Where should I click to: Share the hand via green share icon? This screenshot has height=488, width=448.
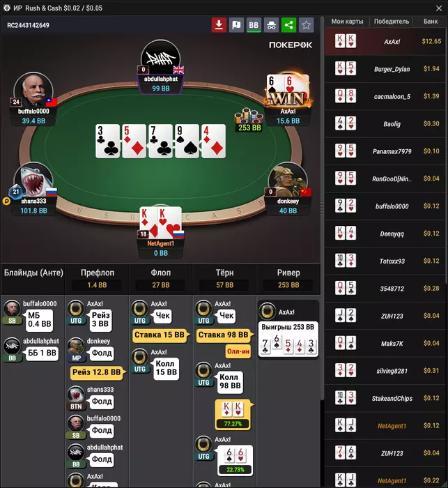(288, 25)
